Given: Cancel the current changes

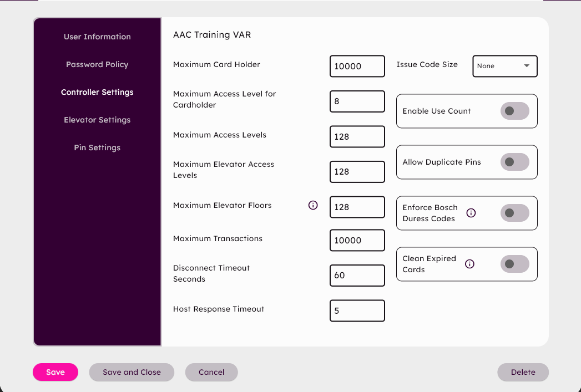Looking at the screenshot, I should 211,372.
